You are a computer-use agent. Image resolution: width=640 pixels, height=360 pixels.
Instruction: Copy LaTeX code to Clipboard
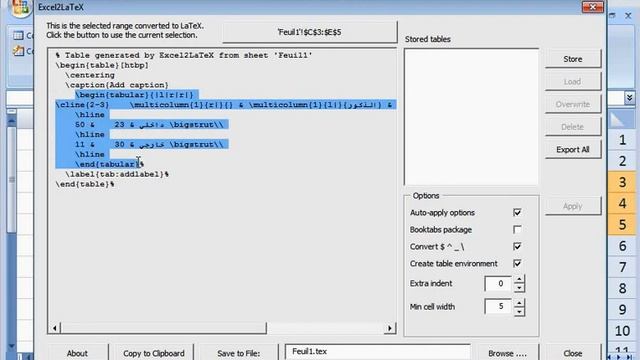(153, 353)
